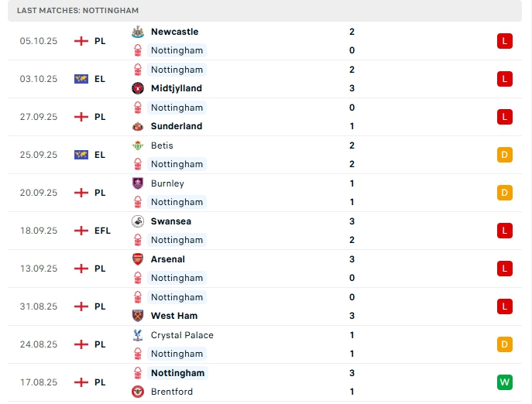Viewport: 532px width, 404px height.
Task: Click the Betis club crest icon
Action: [138, 146]
